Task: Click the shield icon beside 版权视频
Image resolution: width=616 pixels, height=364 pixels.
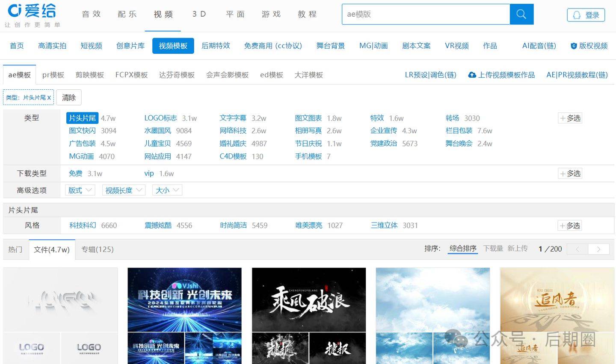Action: coord(573,46)
